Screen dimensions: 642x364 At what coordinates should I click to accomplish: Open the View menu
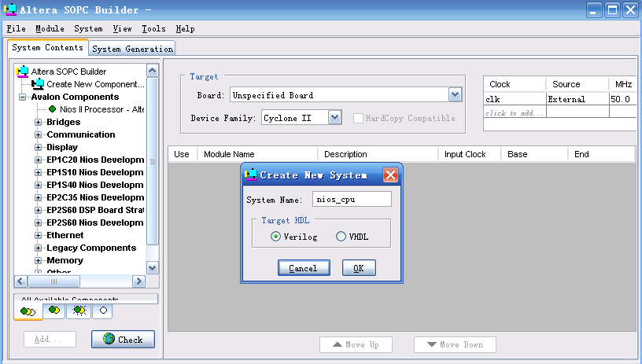122,28
